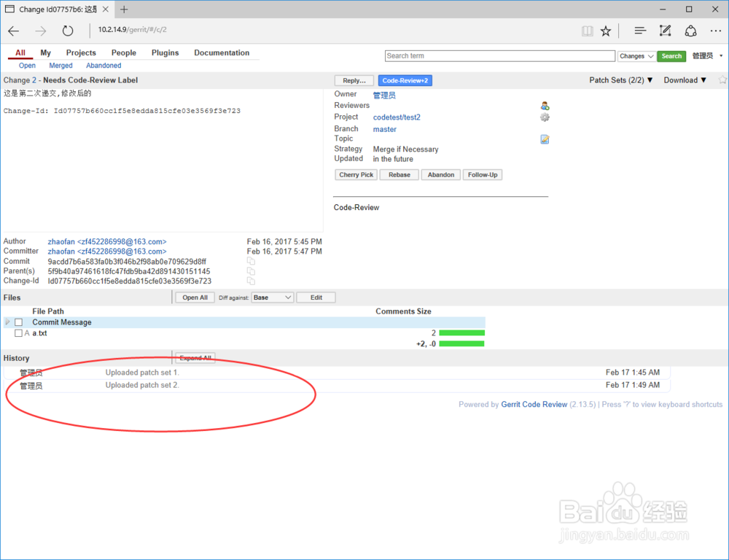The width and height of the screenshot is (729, 560).
Task: Click the add reviewer icon
Action: [545, 106]
